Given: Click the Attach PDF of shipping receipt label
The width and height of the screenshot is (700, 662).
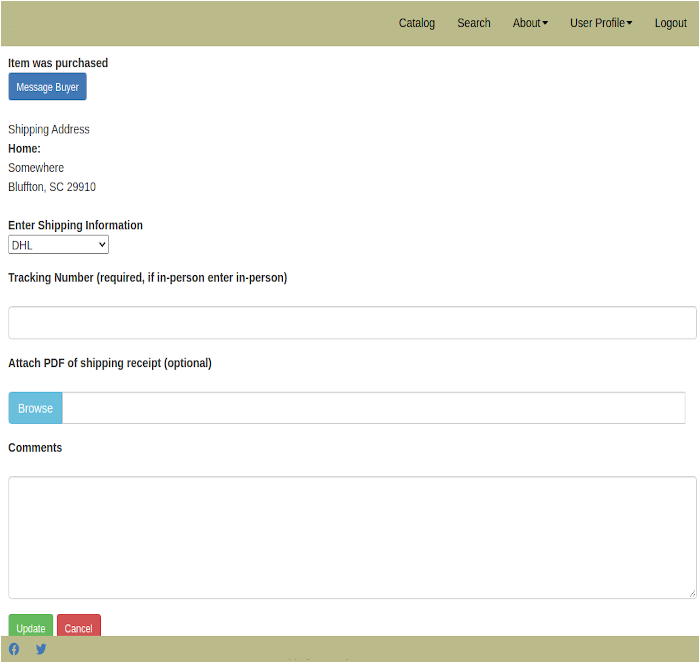Looking at the screenshot, I should pos(110,363).
